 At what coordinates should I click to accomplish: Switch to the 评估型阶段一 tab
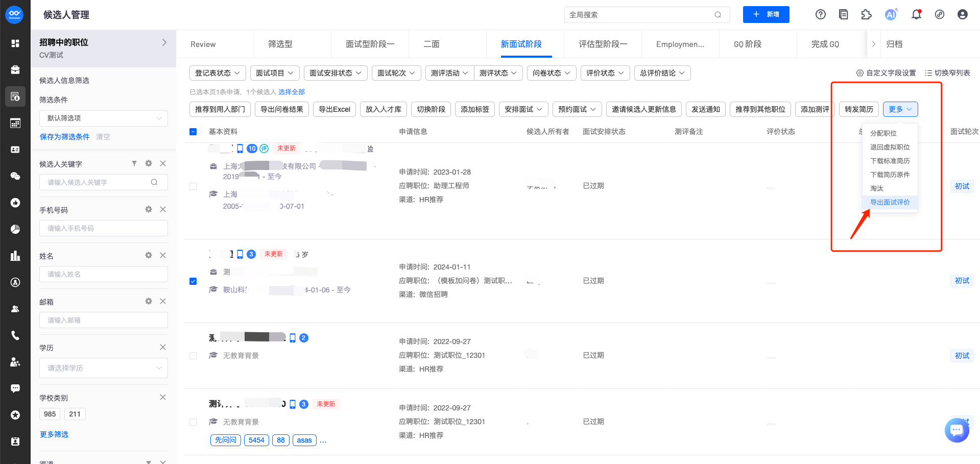tap(603, 44)
